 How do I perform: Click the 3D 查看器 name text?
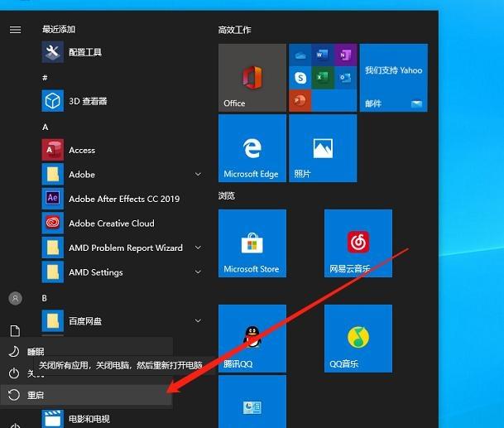click(88, 101)
